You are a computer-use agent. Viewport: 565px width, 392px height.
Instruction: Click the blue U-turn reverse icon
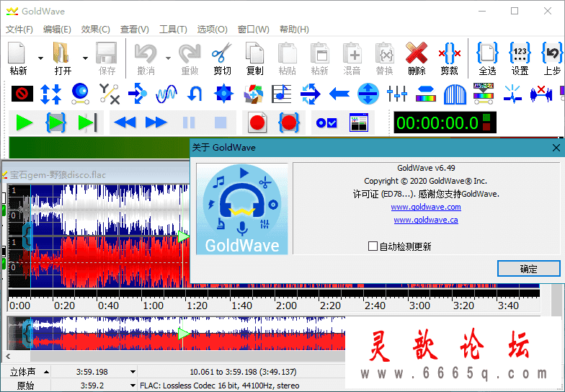[x=195, y=94]
